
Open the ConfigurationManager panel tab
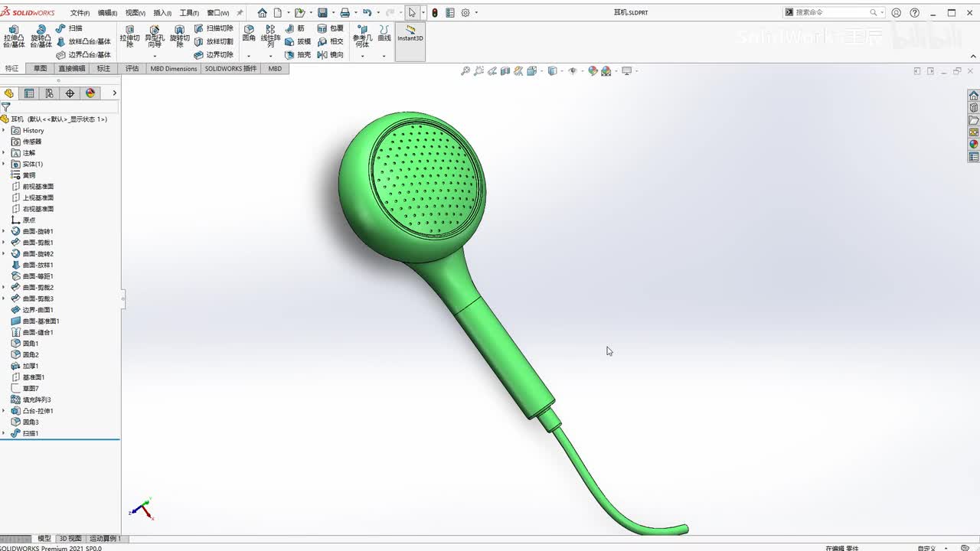[49, 93]
